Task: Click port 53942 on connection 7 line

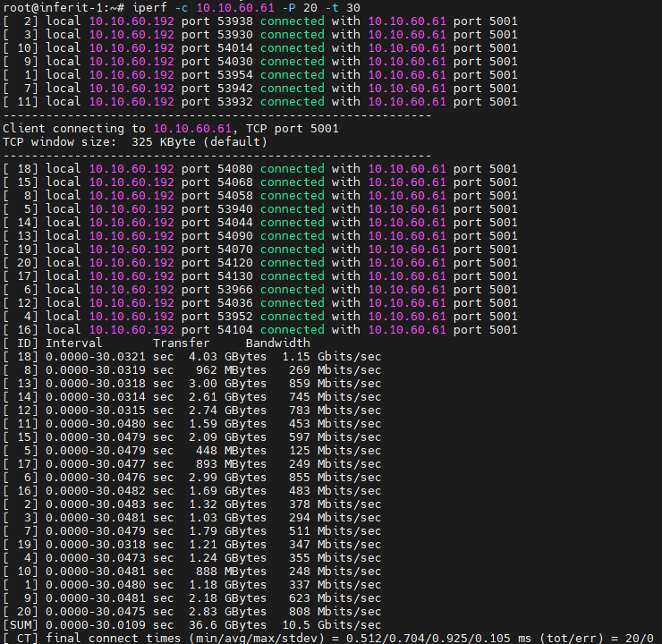Action: point(235,89)
